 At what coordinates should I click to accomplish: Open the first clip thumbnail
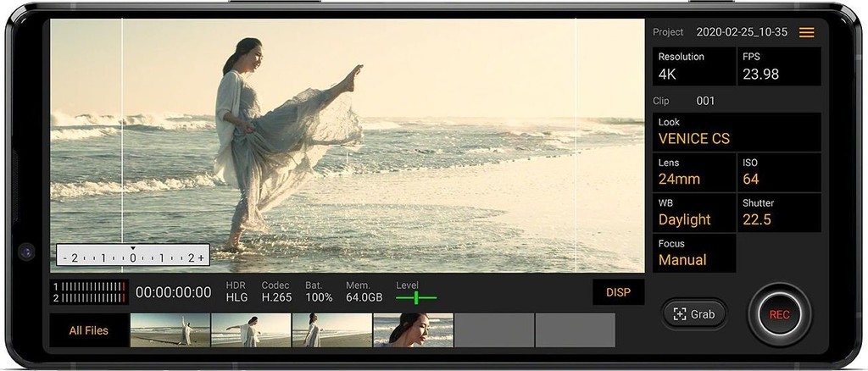click(x=170, y=330)
